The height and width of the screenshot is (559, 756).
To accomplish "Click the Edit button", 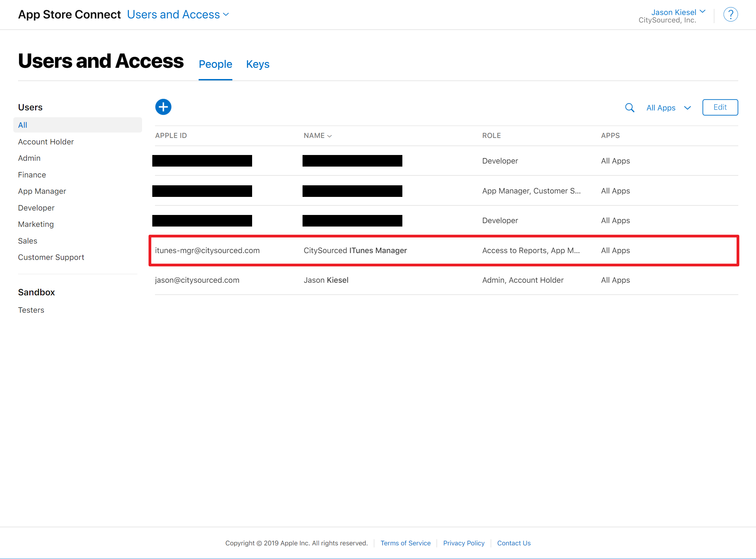I will (x=720, y=107).
